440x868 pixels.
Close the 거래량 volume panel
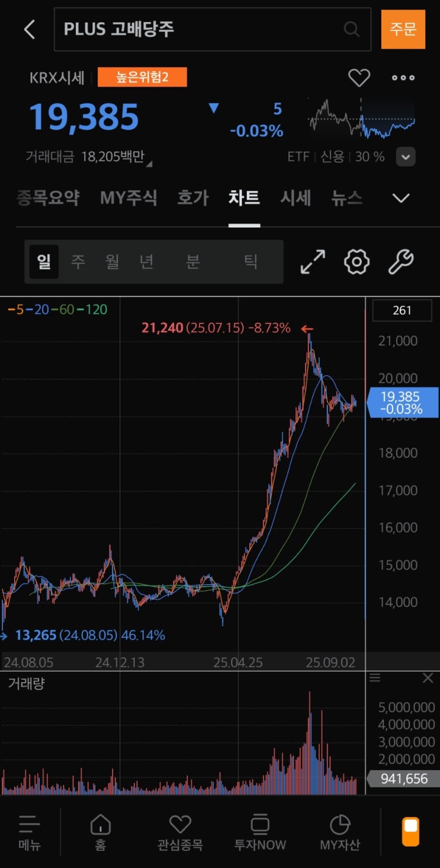click(x=428, y=678)
